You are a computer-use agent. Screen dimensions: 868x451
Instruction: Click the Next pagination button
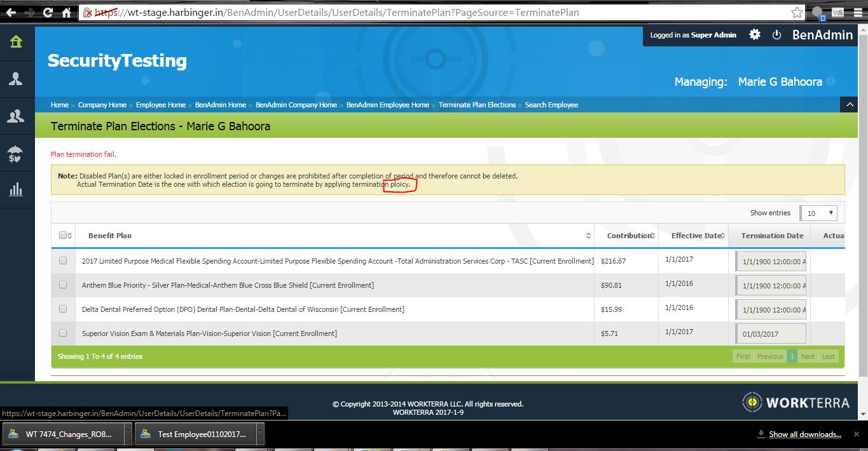pyautogui.click(x=808, y=356)
